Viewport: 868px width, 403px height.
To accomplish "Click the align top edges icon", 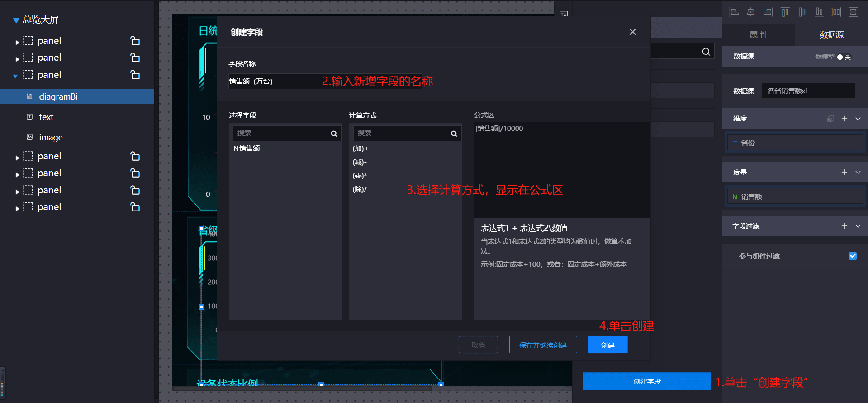I will tap(785, 12).
